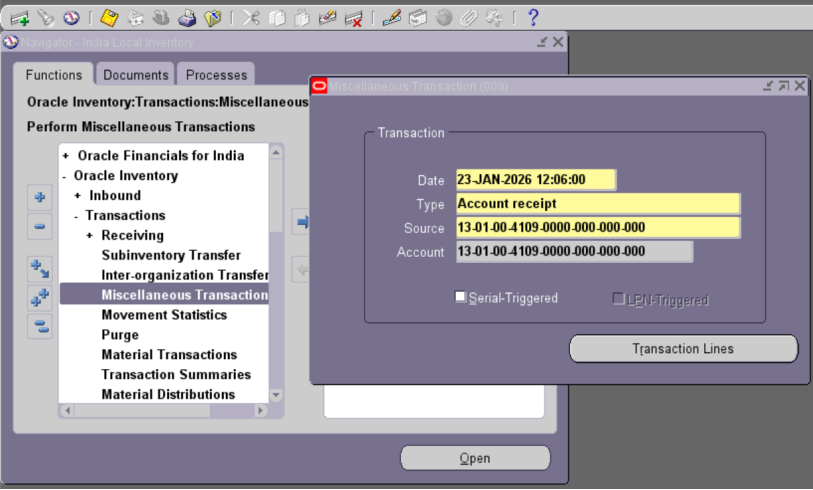Click the Folder Tools toolbar icon
This screenshot has height=490, width=813.
point(494,19)
